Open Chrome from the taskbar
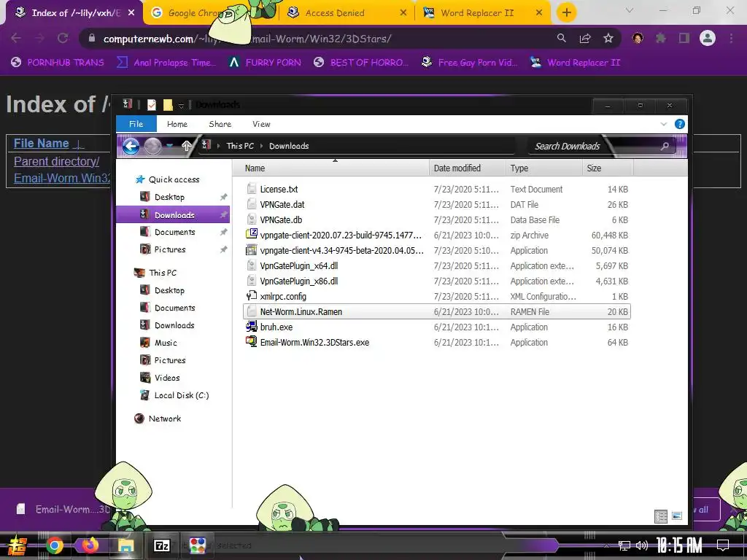The image size is (747, 560). point(54,545)
